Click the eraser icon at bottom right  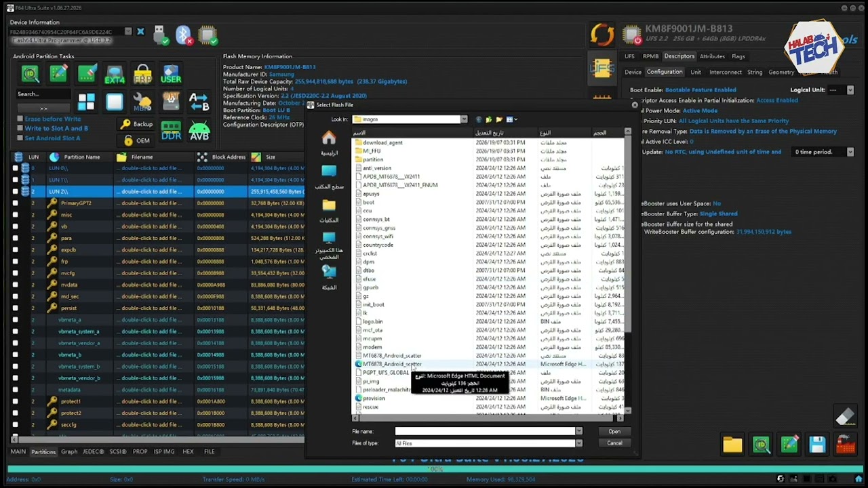[845, 417]
